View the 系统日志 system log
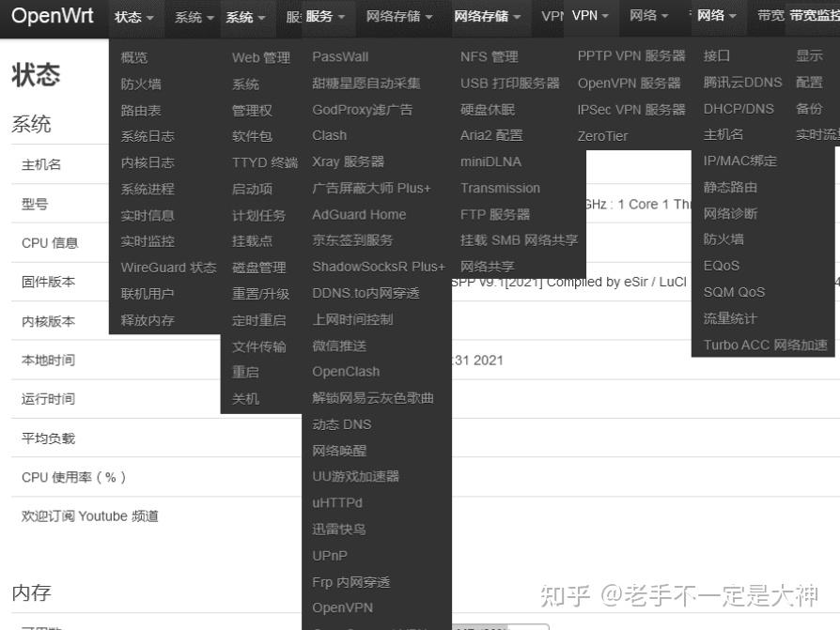 (x=149, y=135)
